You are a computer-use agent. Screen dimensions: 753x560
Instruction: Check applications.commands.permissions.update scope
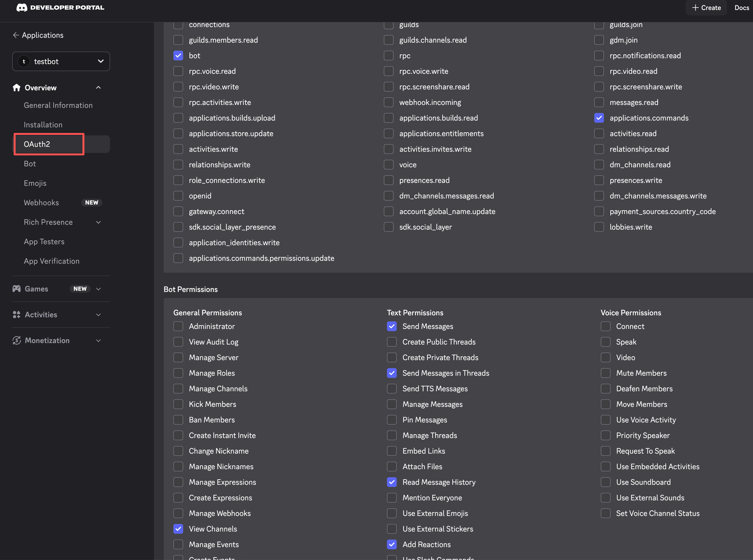178,258
